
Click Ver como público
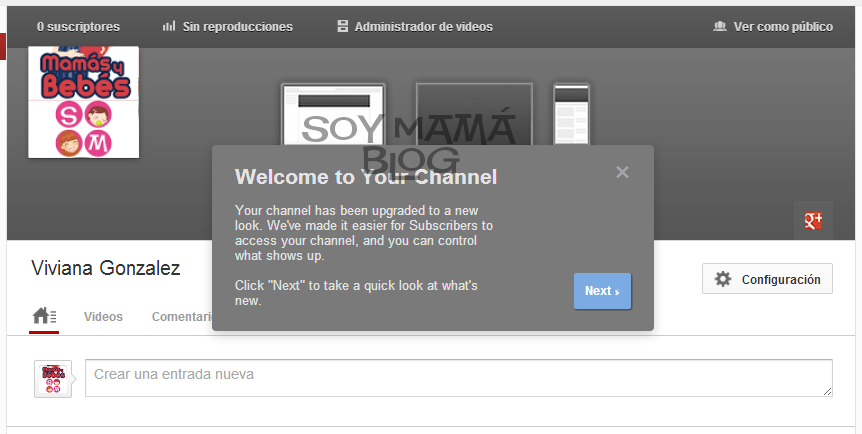click(x=772, y=26)
